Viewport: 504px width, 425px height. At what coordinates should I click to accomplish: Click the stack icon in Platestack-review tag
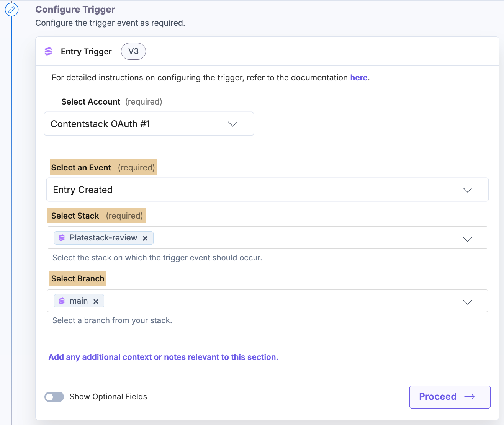(x=62, y=238)
